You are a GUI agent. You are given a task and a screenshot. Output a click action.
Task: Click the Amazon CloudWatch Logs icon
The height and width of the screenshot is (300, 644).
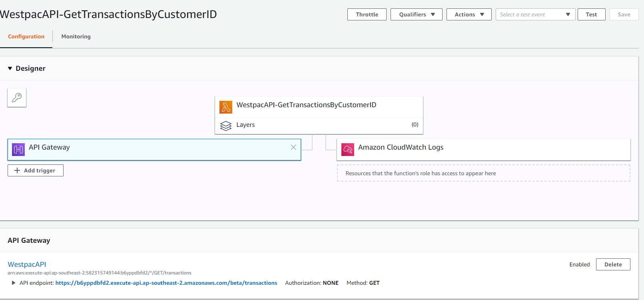pos(348,150)
